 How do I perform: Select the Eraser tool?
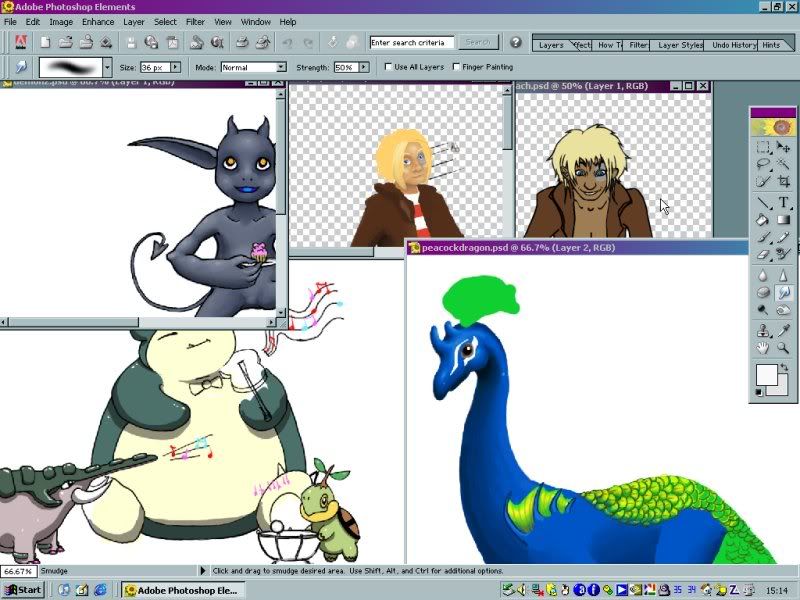coord(763,254)
